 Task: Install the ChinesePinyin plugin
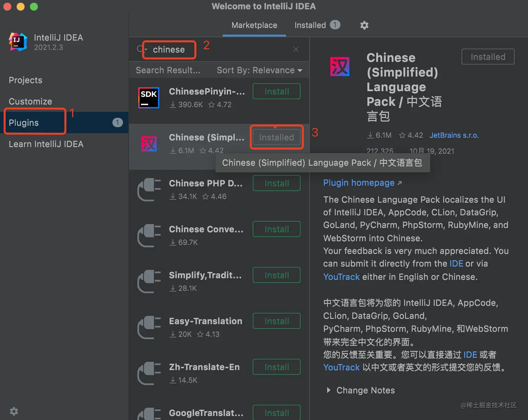pos(277,92)
